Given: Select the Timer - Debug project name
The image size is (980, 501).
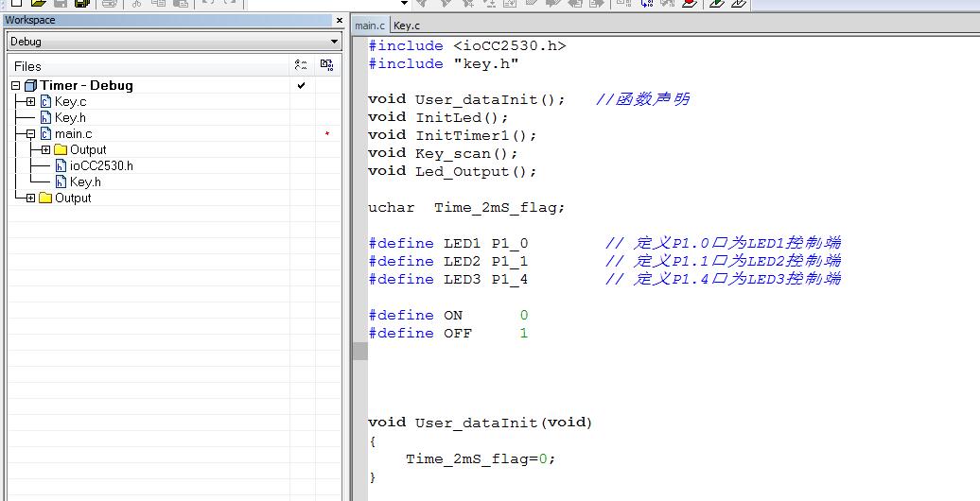Looking at the screenshot, I should (x=86, y=86).
